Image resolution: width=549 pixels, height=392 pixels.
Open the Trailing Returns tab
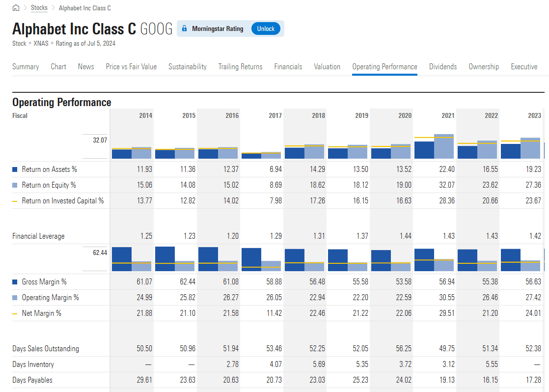[241, 66]
